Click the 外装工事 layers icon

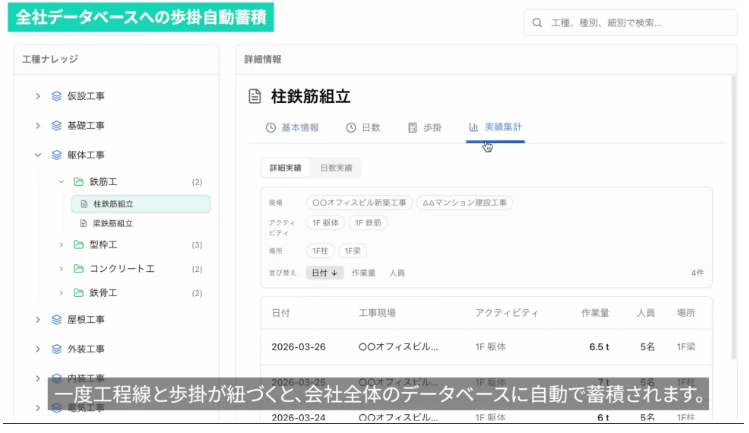coord(56,349)
